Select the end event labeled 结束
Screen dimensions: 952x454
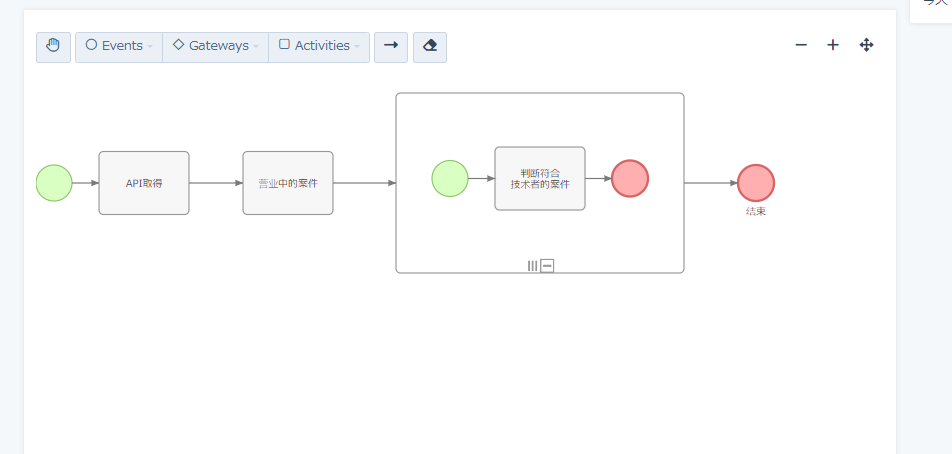point(756,183)
